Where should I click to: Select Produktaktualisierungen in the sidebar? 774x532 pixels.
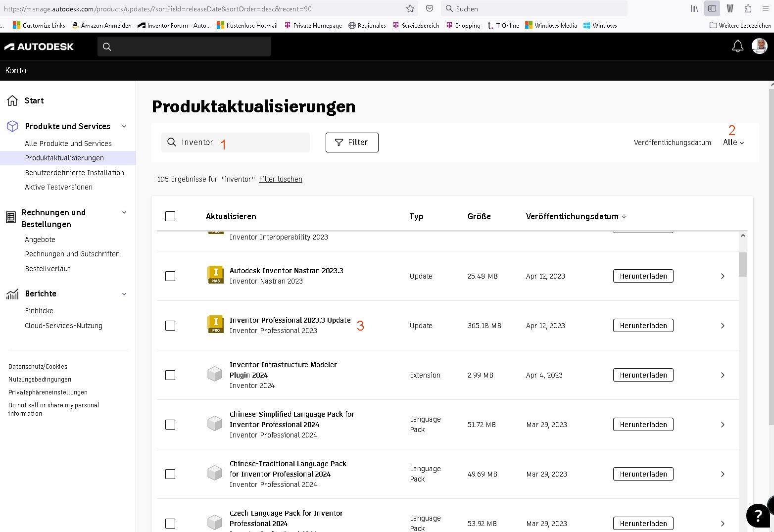pos(64,158)
